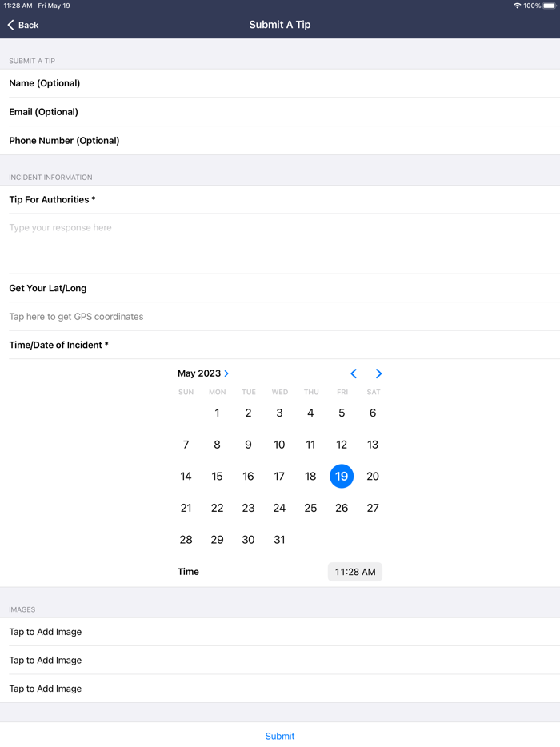Go back using the Back chevron button
This screenshot has height=747, width=560.
tap(23, 25)
